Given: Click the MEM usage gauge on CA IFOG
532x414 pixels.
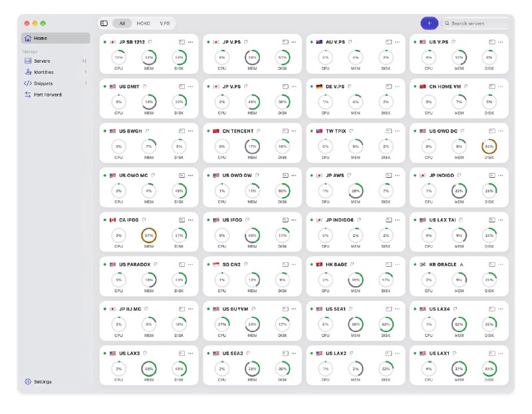Looking at the screenshot, I should click(x=149, y=236).
